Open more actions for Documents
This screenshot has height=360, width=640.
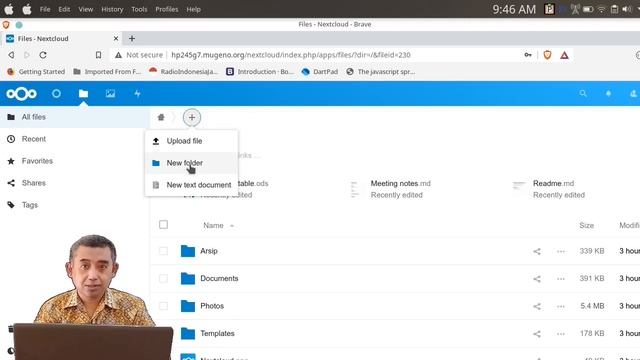click(x=561, y=279)
